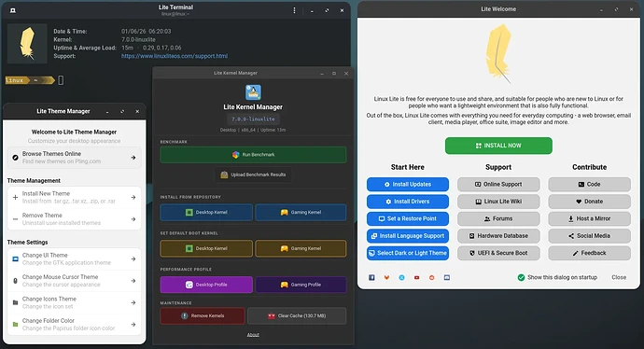This screenshot has width=644, height=349.
Task: Set Desktop Kernel as default boot
Action: pyautogui.click(x=206, y=248)
